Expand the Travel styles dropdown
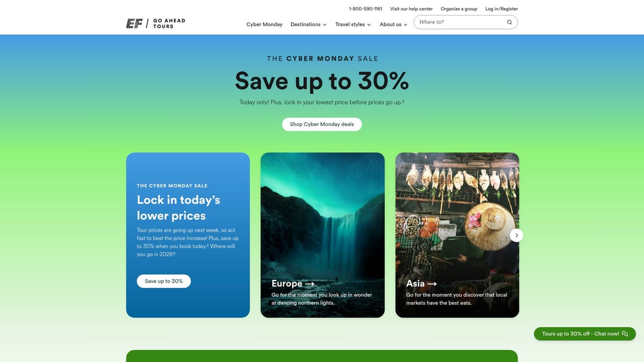Screen dimensions: 644x362 (353, 24)
